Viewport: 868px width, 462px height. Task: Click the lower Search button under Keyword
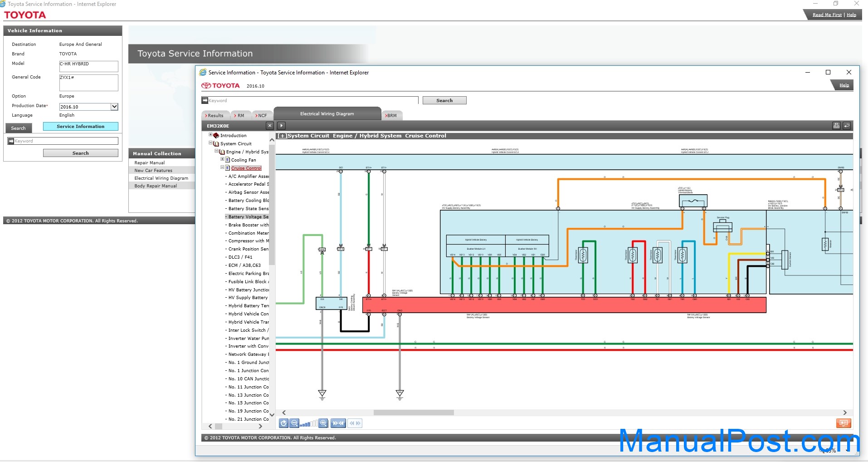coord(80,153)
